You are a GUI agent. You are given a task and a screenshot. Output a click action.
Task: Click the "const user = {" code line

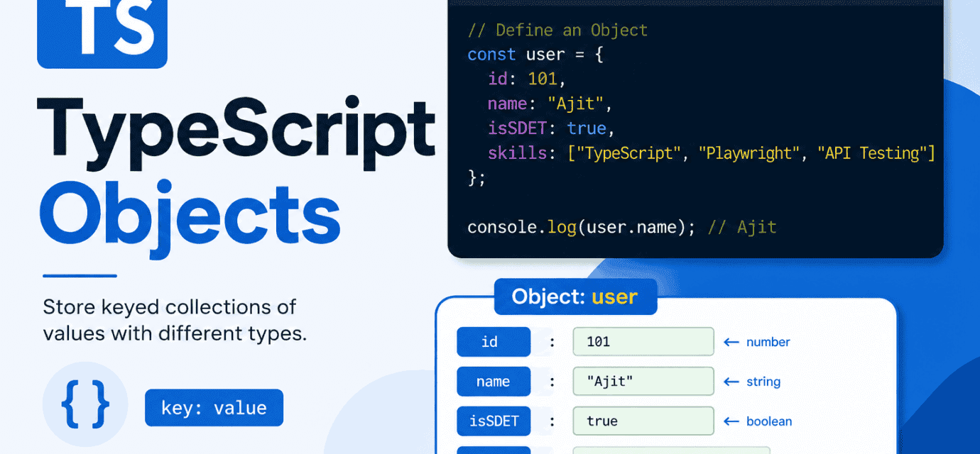pyautogui.click(x=535, y=55)
